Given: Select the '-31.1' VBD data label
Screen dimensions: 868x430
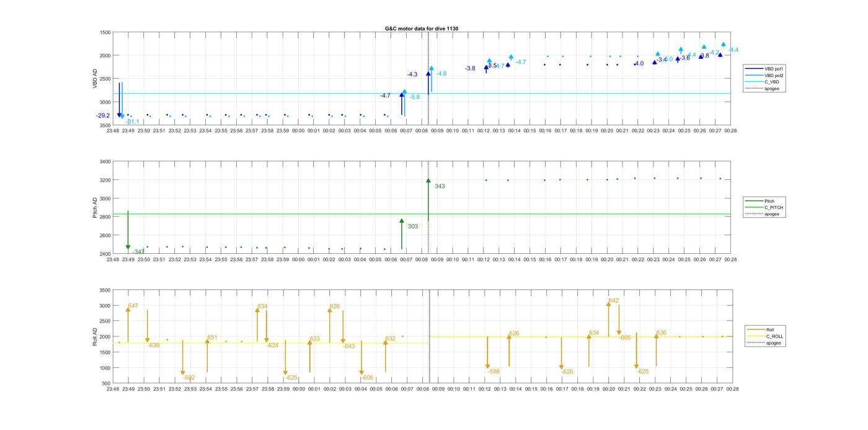Looking at the screenshot, I should (133, 122).
